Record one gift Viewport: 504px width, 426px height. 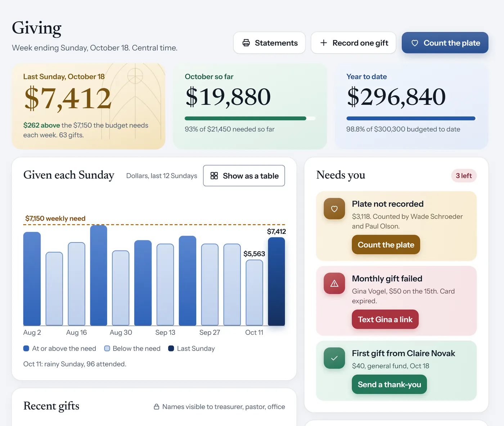click(x=354, y=43)
